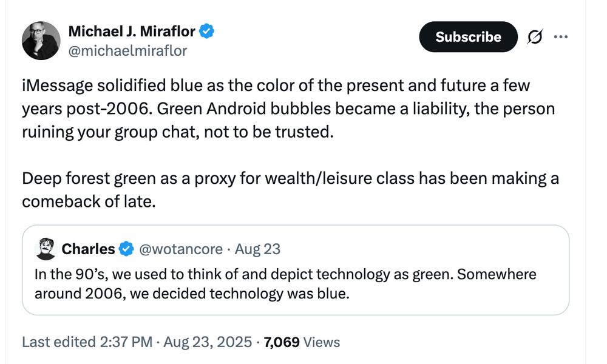Viewport: 607px width, 364px height.
Task: Open the @michaelmiraflor handle link
Action: 127,51
